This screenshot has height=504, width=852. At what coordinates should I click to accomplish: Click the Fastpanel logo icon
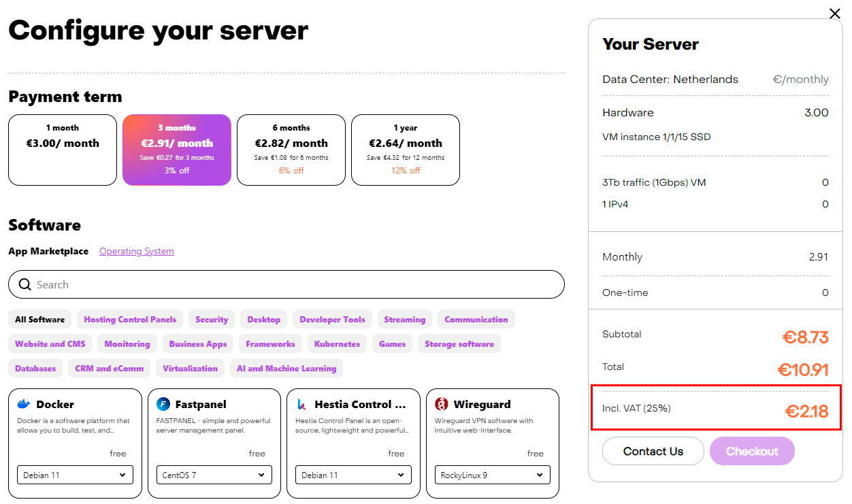coord(163,404)
